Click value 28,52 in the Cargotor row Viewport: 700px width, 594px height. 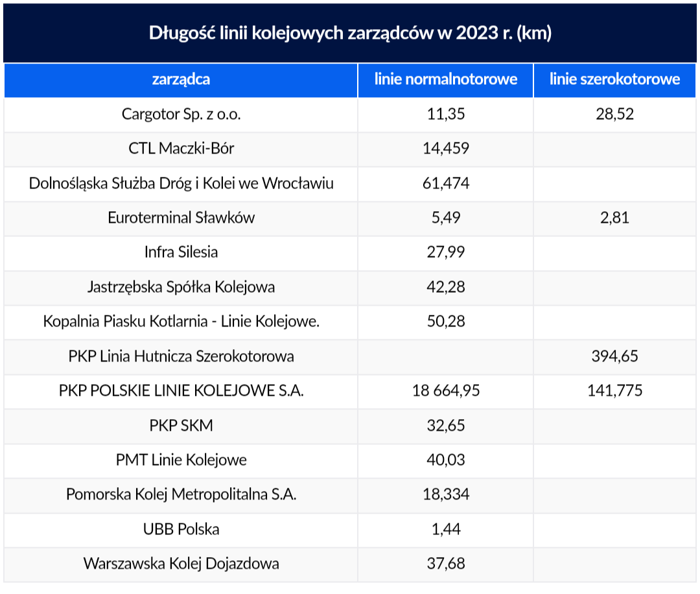(x=614, y=114)
